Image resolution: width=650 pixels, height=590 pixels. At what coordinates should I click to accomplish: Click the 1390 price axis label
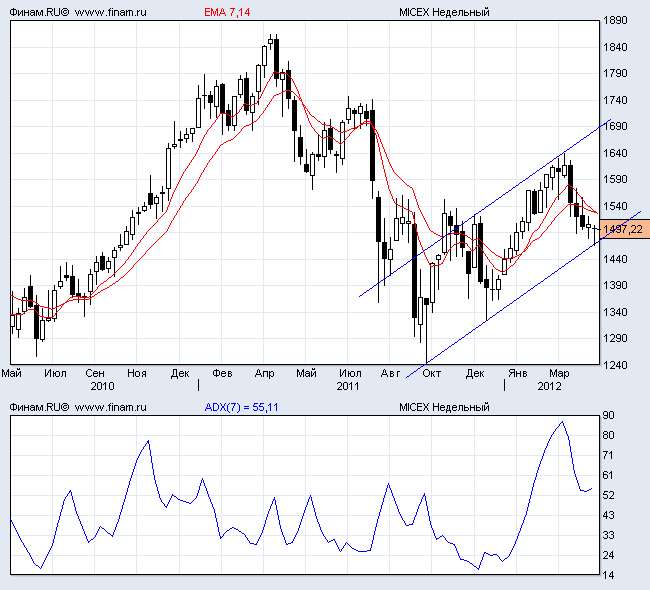point(615,285)
